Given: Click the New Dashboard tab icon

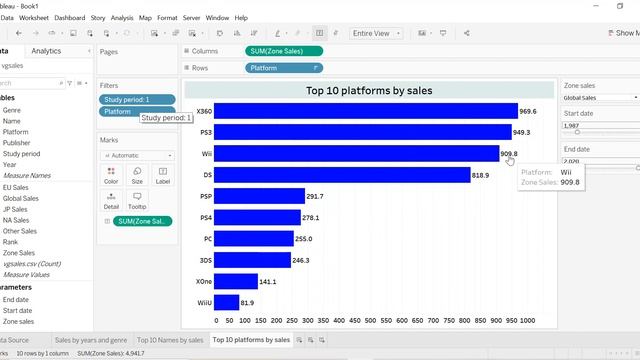Looking at the screenshot, I should point(311,340).
